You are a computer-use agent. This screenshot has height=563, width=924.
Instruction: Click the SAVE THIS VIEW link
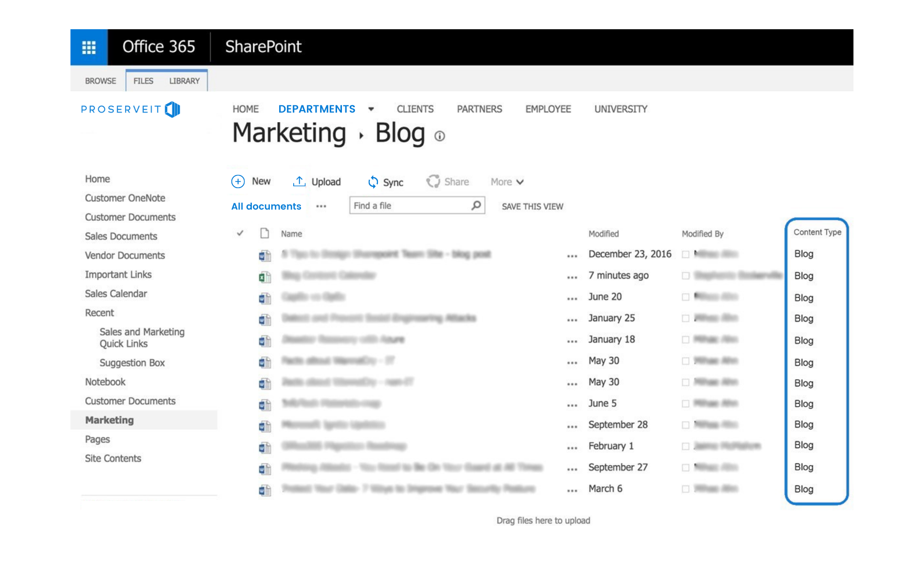tap(532, 206)
